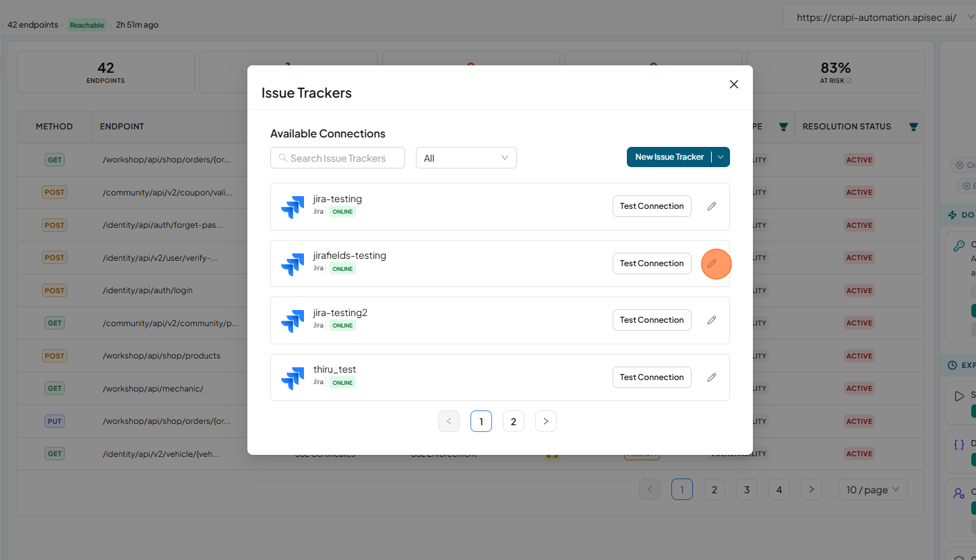The width and height of the screenshot is (976, 560).
Task: Open the All filter dropdown
Action: click(466, 158)
